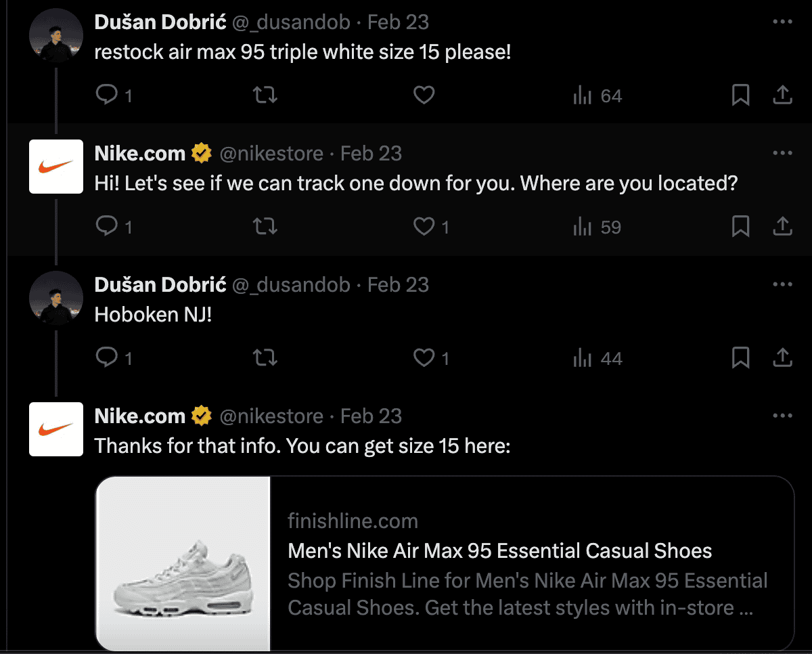Open Nike swoosh avatar on the location question tweet
This screenshot has height=654, width=812.
click(56, 167)
